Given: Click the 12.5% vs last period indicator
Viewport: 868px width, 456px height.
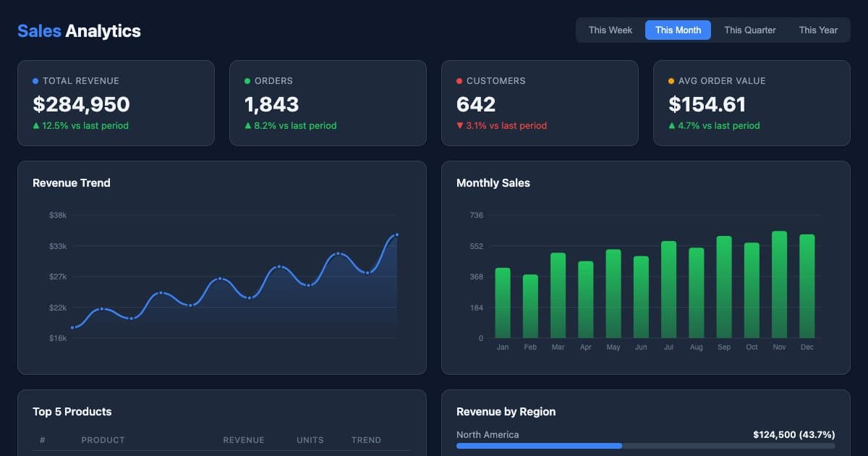Looking at the screenshot, I should (80, 125).
